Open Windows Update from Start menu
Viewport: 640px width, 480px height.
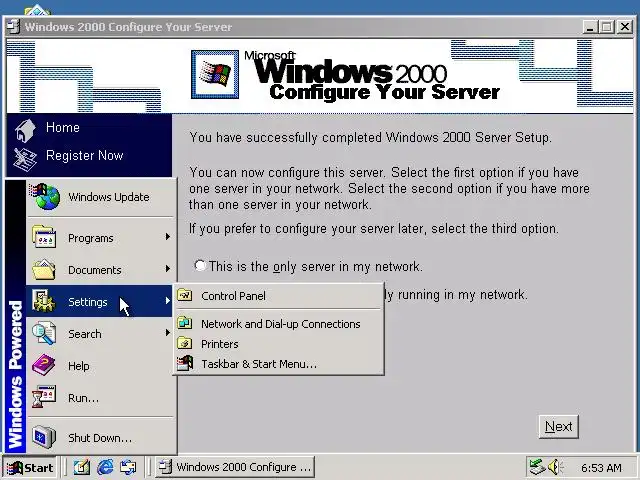100,197
